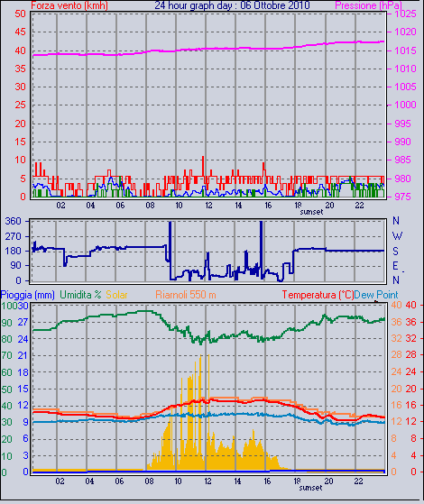This screenshot has width=424, height=504.
Task: Click the green 60 humidity axis value
Action: pos(6,373)
